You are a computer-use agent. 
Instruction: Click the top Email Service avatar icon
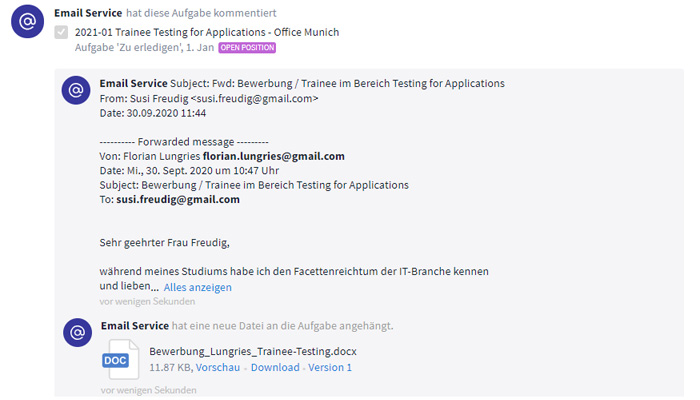click(x=28, y=21)
